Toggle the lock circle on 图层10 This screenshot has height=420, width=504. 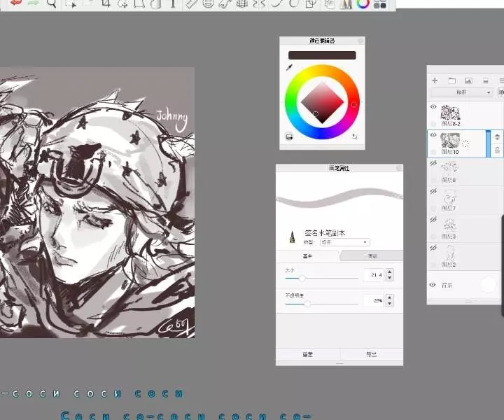pyautogui.click(x=433, y=152)
